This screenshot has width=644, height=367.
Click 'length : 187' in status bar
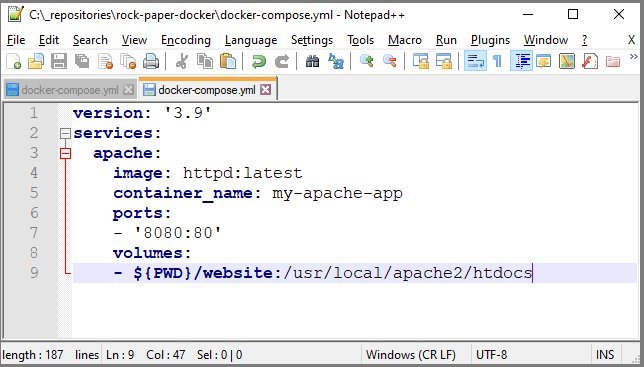pos(33,355)
